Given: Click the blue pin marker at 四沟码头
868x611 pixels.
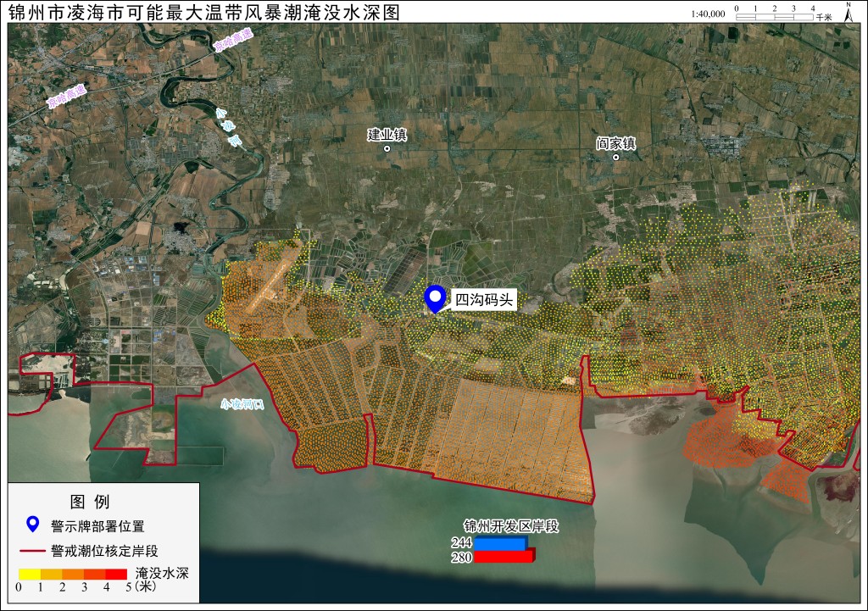Looking at the screenshot, I should (x=435, y=299).
